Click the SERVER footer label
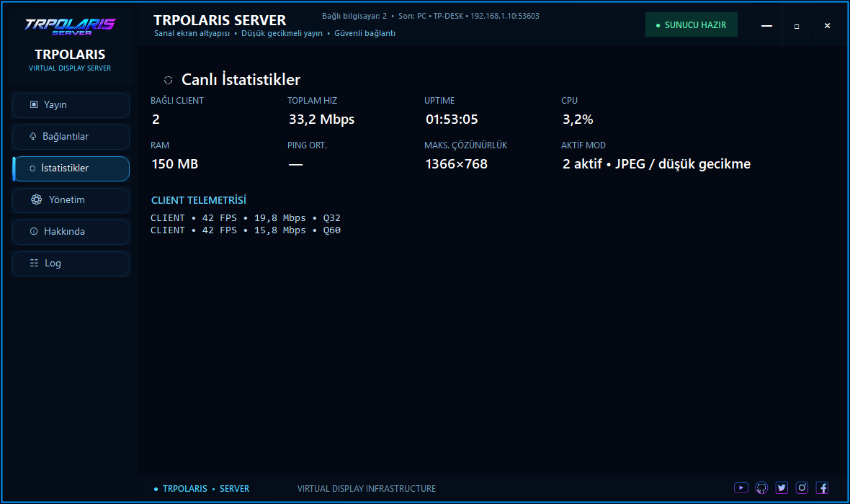Screen dimensions: 850x504 tap(234, 488)
